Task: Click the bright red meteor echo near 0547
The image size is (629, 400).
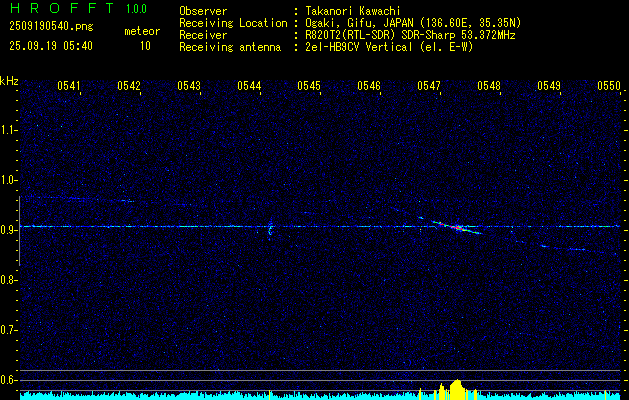Action: (456, 227)
